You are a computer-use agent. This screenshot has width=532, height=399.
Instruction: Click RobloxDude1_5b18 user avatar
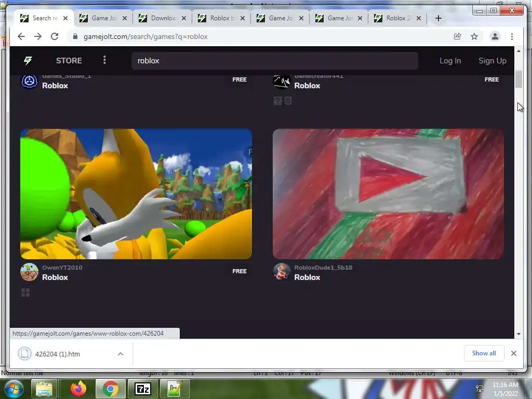pos(282,272)
